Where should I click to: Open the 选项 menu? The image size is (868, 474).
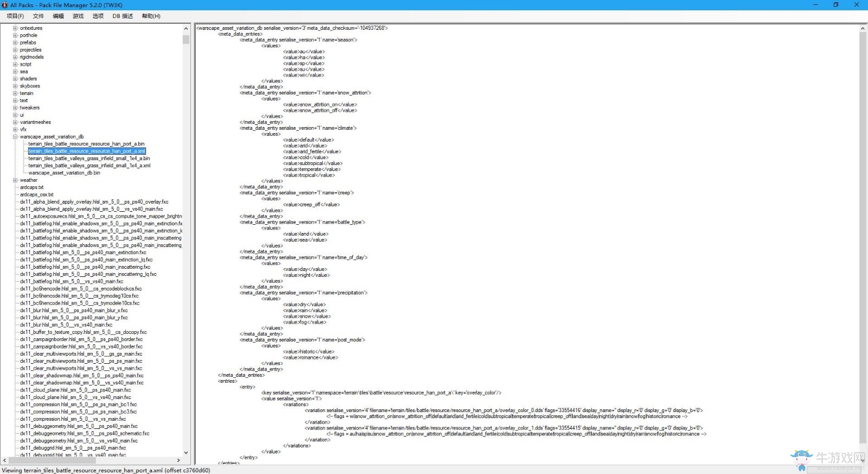(98, 16)
